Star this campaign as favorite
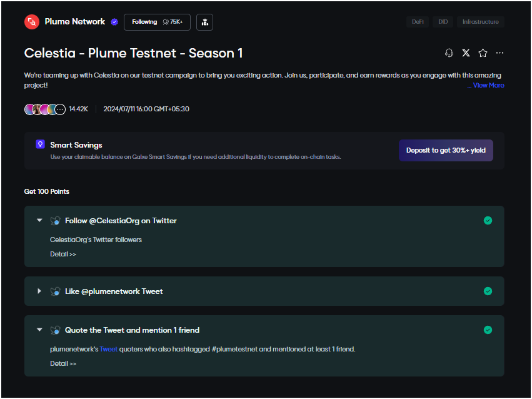This screenshot has width=532, height=399. [483, 53]
